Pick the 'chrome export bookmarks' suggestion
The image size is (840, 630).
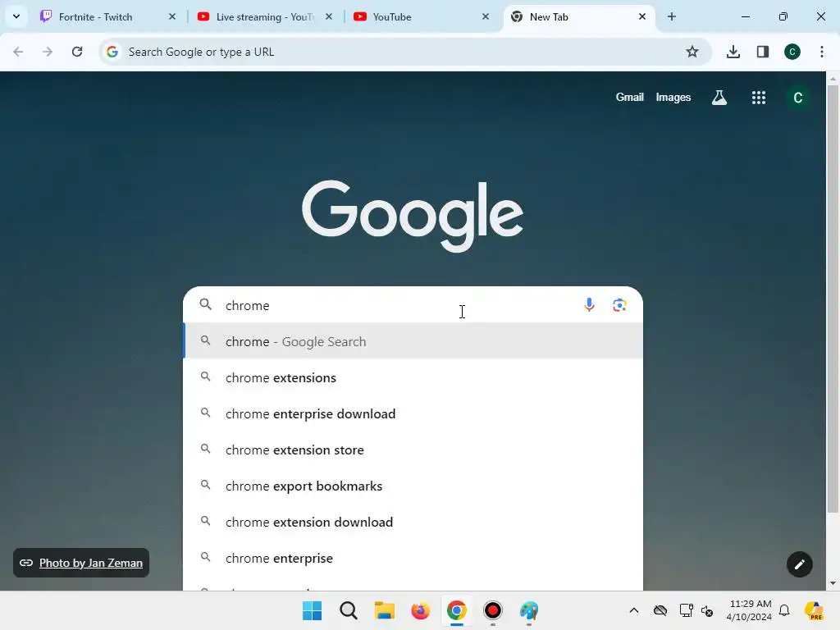click(x=413, y=486)
